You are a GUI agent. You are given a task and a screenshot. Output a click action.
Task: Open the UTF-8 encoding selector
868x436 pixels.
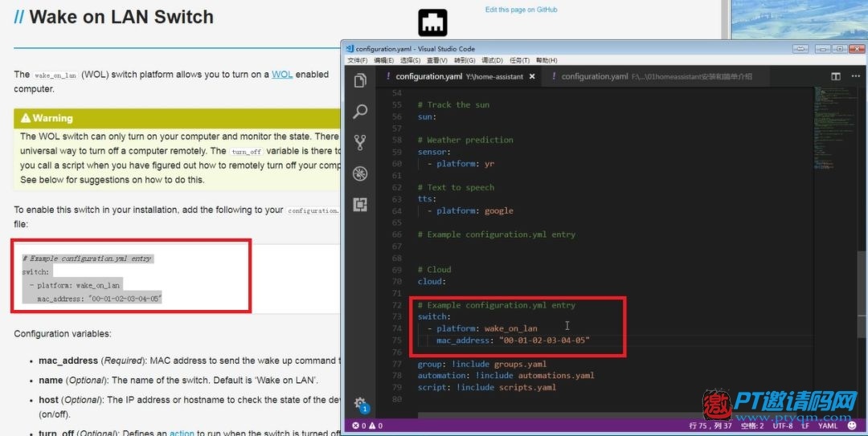783,426
